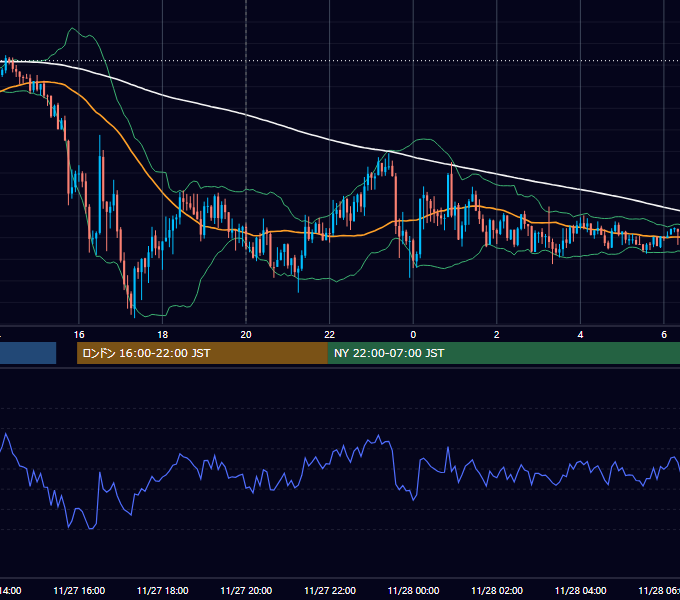Click the 0 hour label on price chart axis
The height and width of the screenshot is (600, 680).
coord(413,335)
